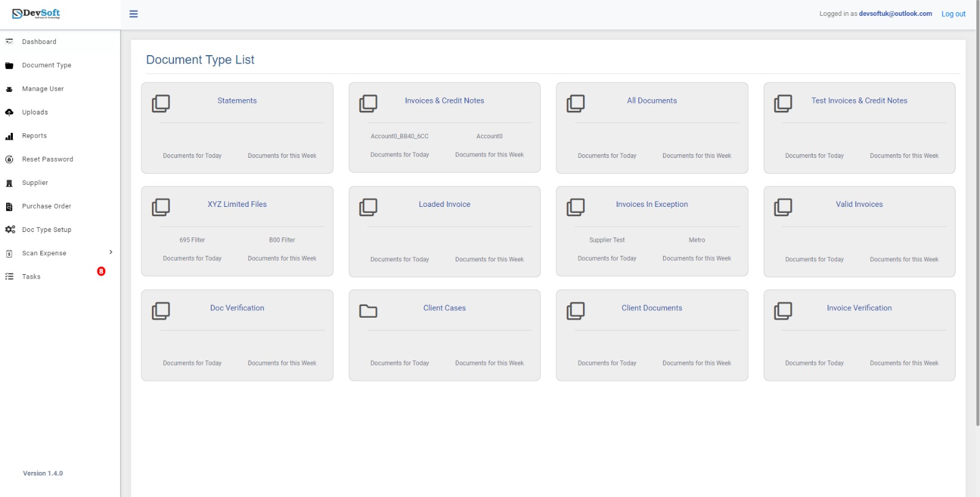Open the Invoices In Exception document type

[652, 204]
